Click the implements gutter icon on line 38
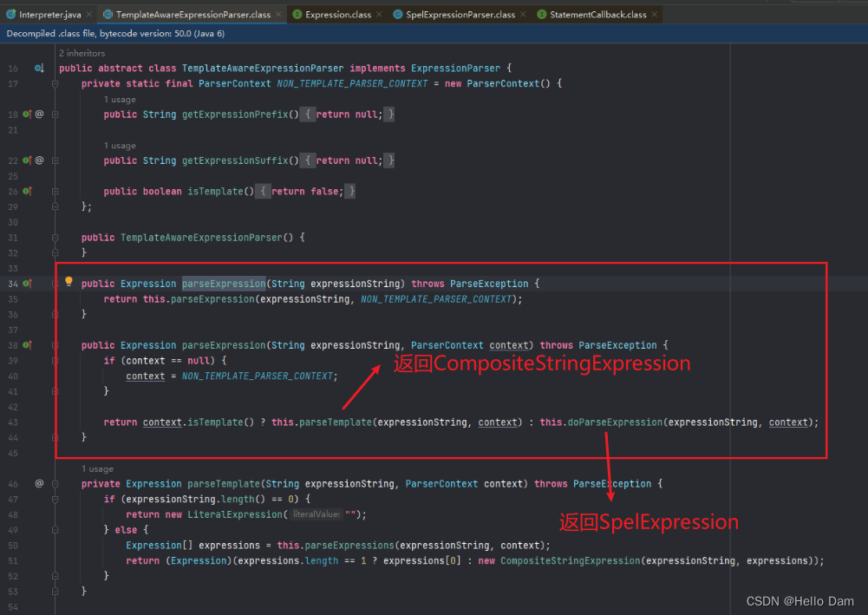The width and height of the screenshot is (868, 615). coord(27,345)
